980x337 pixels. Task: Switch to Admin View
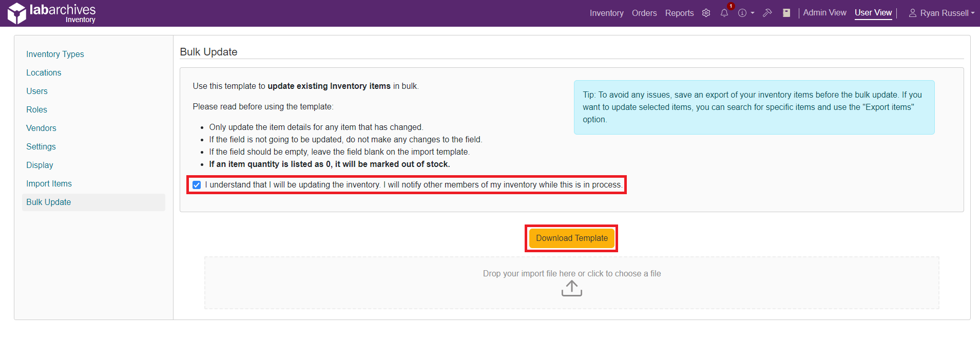point(824,13)
